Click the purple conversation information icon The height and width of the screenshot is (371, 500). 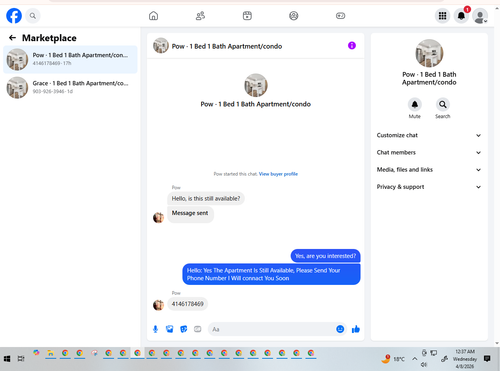[x=352, y=46]
